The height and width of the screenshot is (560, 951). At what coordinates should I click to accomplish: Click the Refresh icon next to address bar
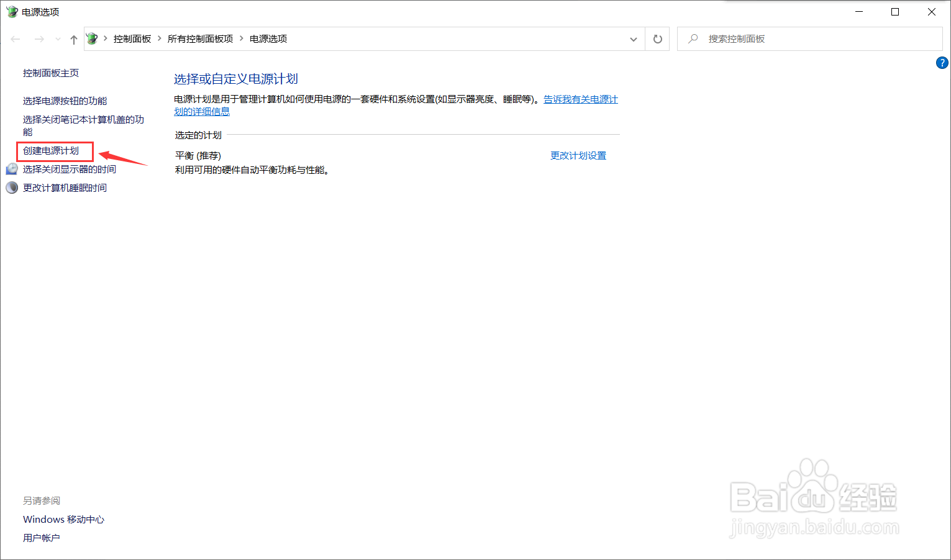coord(657,38)
